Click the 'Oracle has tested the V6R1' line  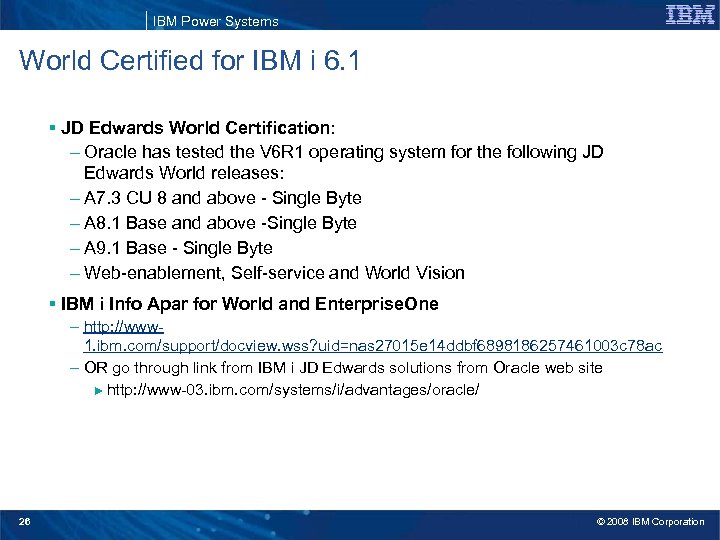[343, 152]
